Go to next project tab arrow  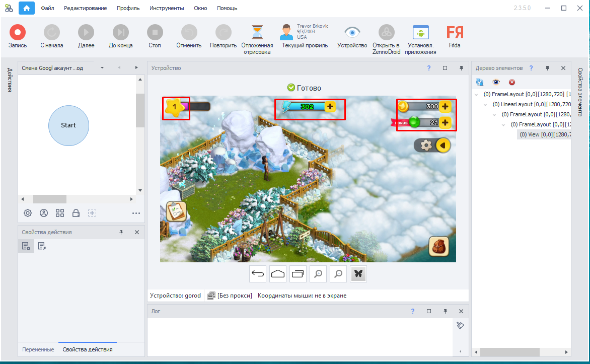point(136,68)
